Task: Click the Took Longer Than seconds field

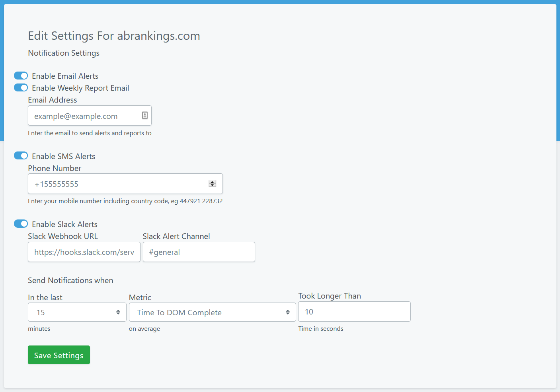Action: pyautogui.click(x=354, y=312)
